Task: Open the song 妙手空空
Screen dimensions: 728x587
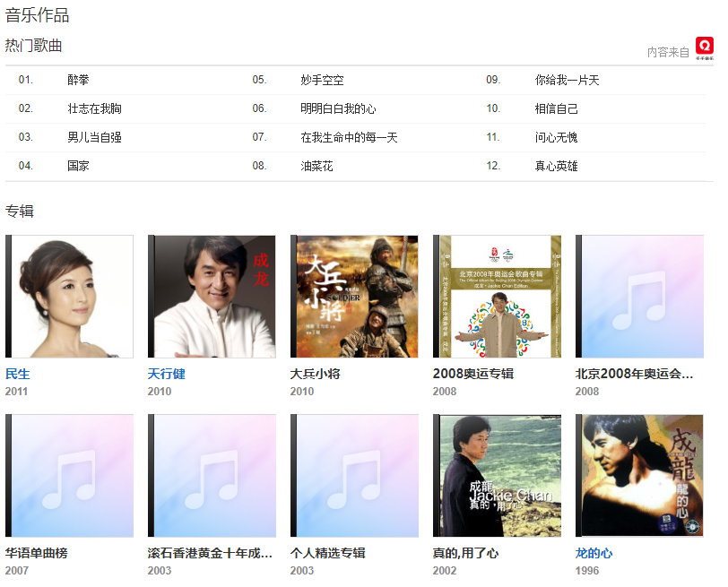Action: coord(322,80)
